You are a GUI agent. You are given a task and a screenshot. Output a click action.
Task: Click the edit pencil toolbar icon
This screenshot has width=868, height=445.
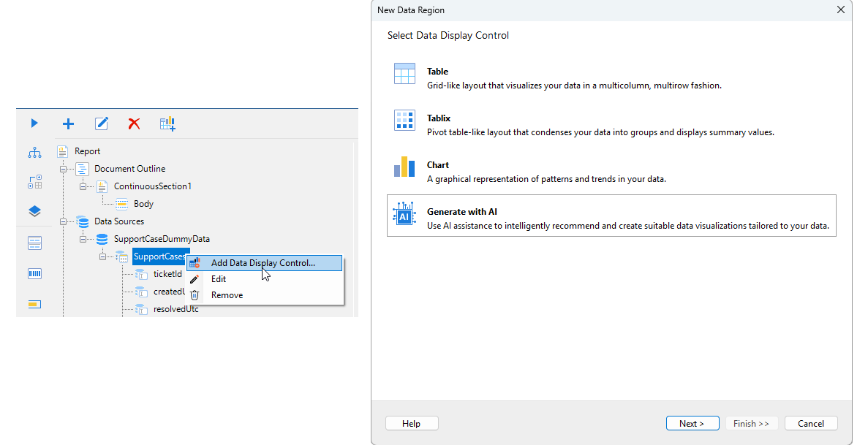pos(102,123)
